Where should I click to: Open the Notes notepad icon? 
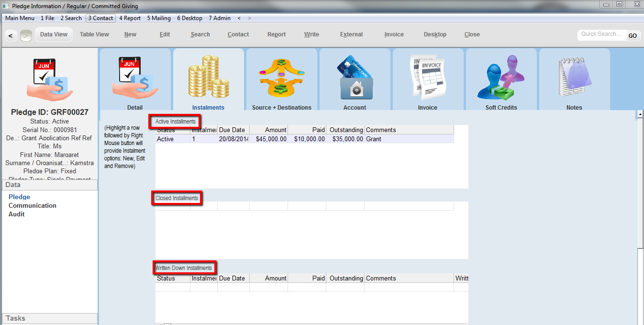click(574, 78)
